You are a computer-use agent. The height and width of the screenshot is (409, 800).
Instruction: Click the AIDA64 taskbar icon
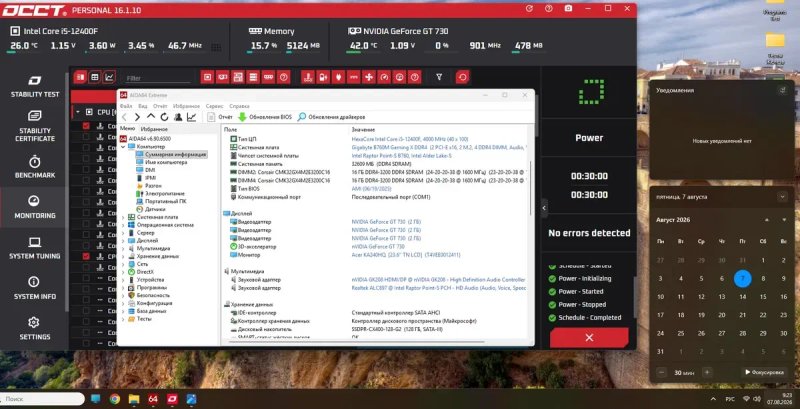pos(153,399)
